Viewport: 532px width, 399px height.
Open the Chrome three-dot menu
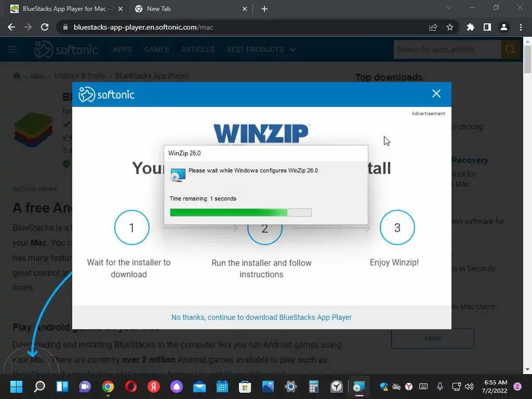pos(521,27)
